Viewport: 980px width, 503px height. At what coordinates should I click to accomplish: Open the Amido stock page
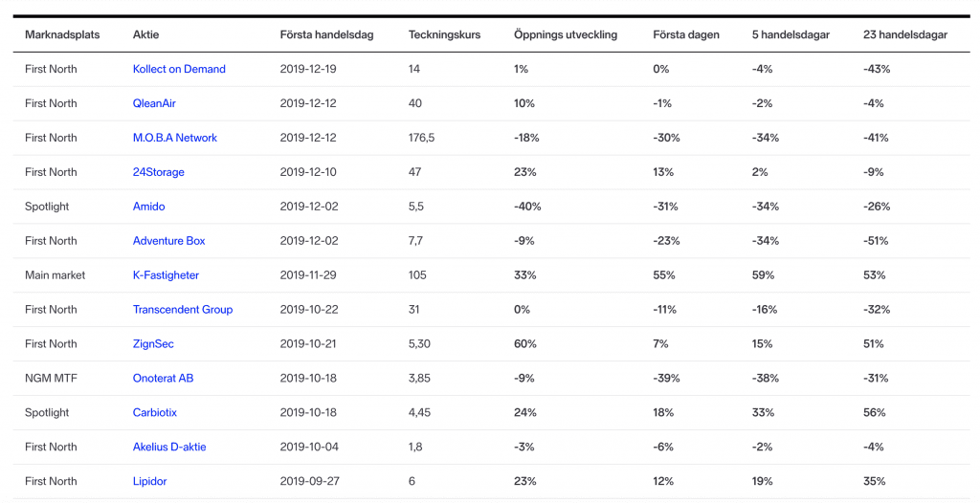click(x=148, y=207)
